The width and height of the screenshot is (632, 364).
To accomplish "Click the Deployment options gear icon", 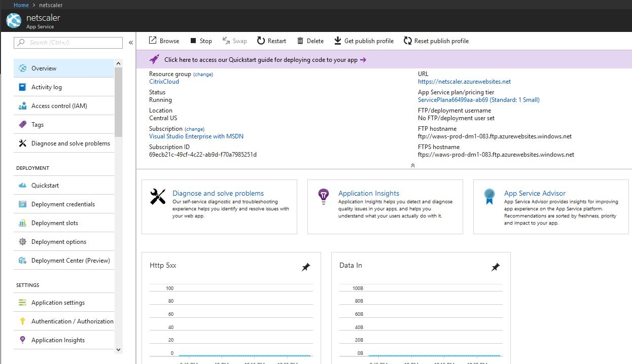I will pyautogui.click(x=22, y=242).
